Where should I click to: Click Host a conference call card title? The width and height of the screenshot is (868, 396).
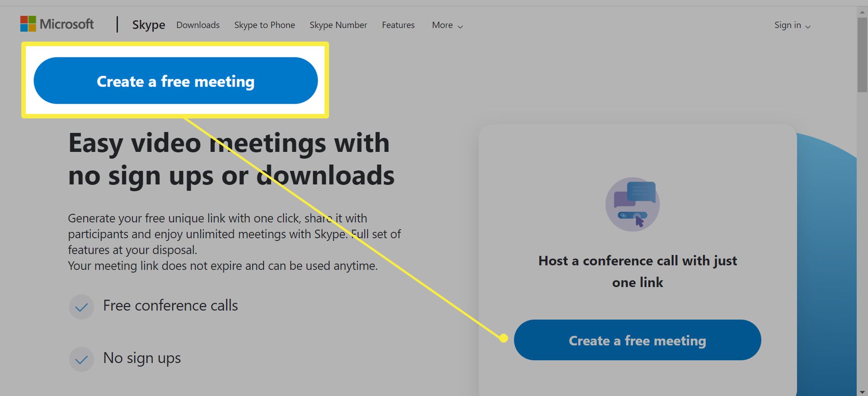pyautogui.click(x=637, y=271)
